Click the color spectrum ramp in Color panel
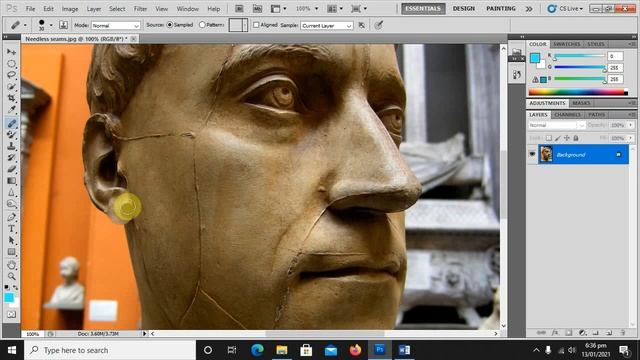The width and height of the screenshot is (640, 360). tap(578, 92)
